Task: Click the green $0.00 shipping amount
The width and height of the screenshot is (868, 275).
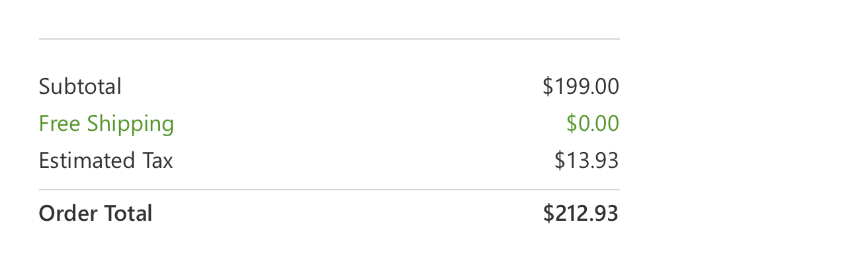Action: 593,124
